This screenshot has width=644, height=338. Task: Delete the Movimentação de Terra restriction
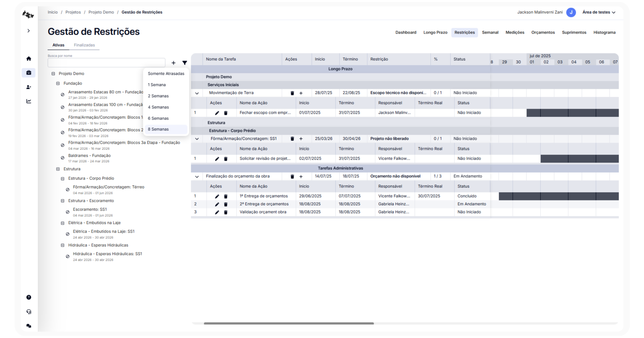[x=292, y=93]
